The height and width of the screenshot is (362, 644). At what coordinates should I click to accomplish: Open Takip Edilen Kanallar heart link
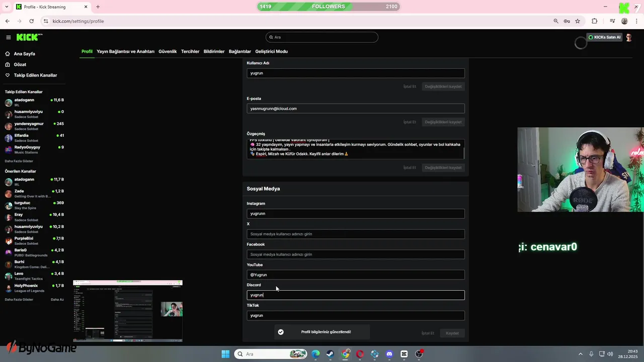(31, 75)
